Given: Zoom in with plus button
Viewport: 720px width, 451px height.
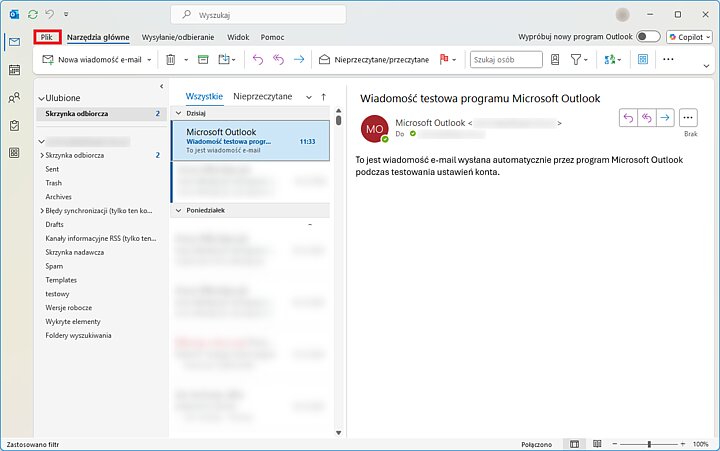Looking at the screenshot, I should pos(683,444).
